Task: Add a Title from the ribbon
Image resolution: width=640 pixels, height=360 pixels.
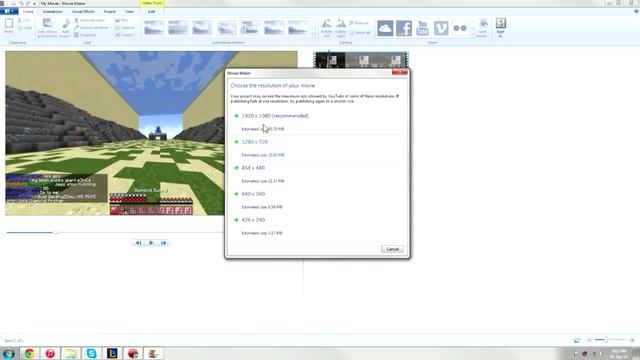Action: tap(122, 20)
